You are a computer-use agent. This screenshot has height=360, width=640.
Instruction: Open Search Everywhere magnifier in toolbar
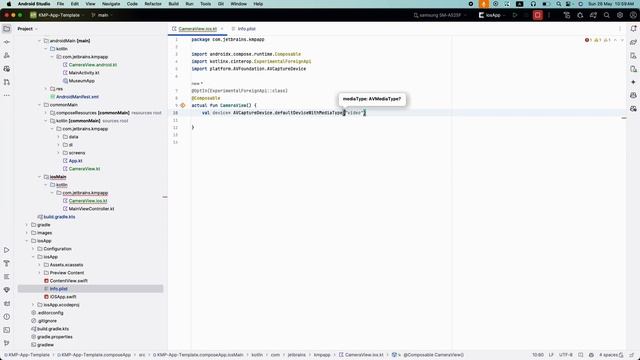click(x=607, y=15)
